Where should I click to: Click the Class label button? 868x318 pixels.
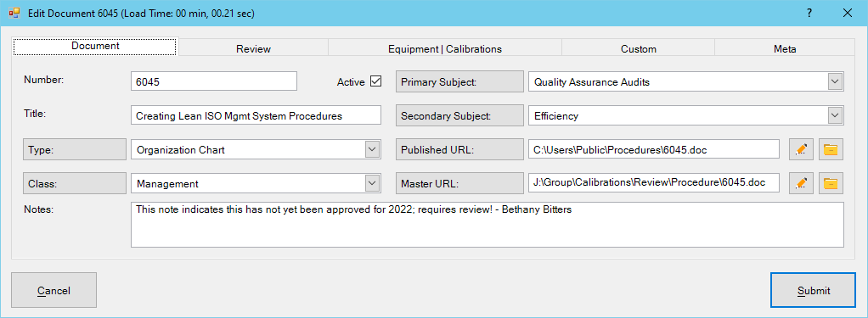tap(75, 183)
